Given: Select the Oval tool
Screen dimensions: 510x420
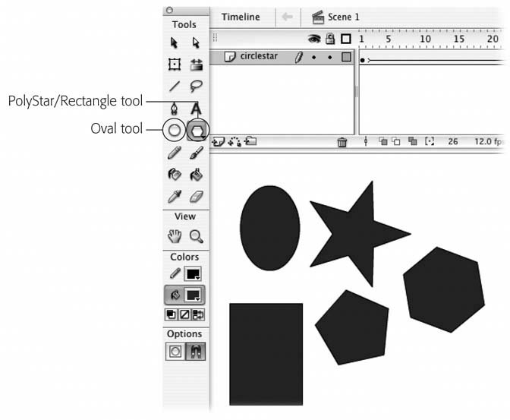Looking at the screenshot, I should (x=175, y=130).
